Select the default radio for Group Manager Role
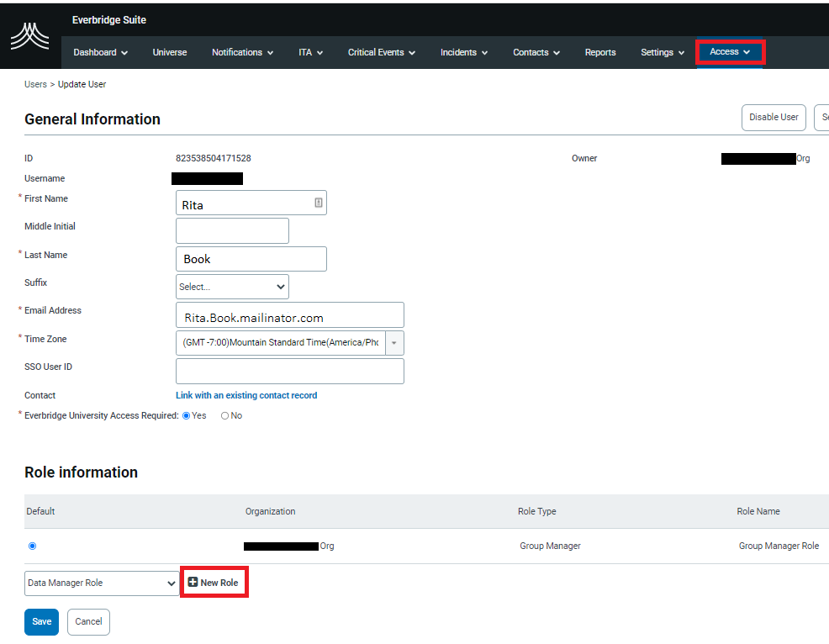The image size is (829, 644). click(x=32, y=546)
